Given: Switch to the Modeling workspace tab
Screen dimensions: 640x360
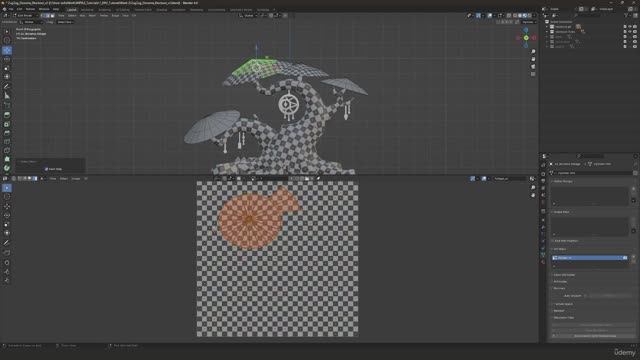Looking at the screenshot, I should click(x=87, y=9).
